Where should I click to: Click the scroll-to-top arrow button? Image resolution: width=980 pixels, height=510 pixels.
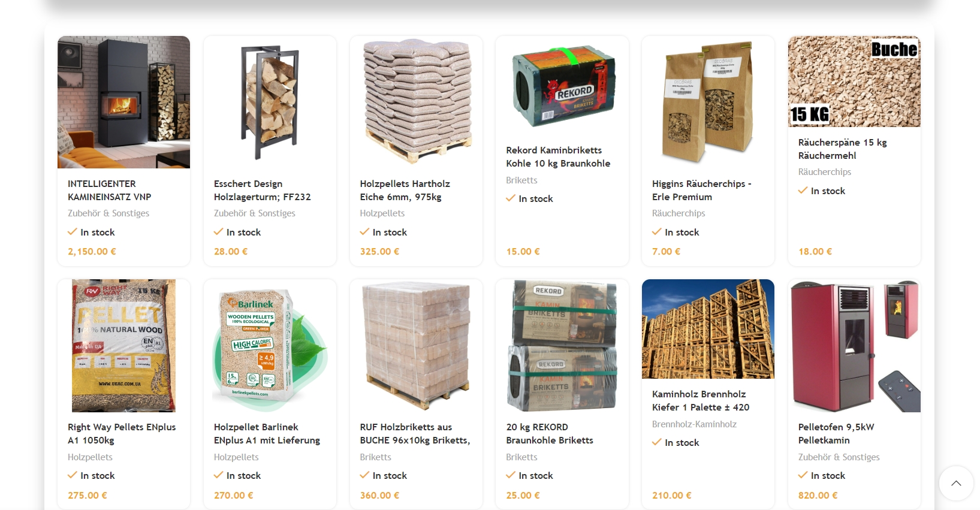956,483
